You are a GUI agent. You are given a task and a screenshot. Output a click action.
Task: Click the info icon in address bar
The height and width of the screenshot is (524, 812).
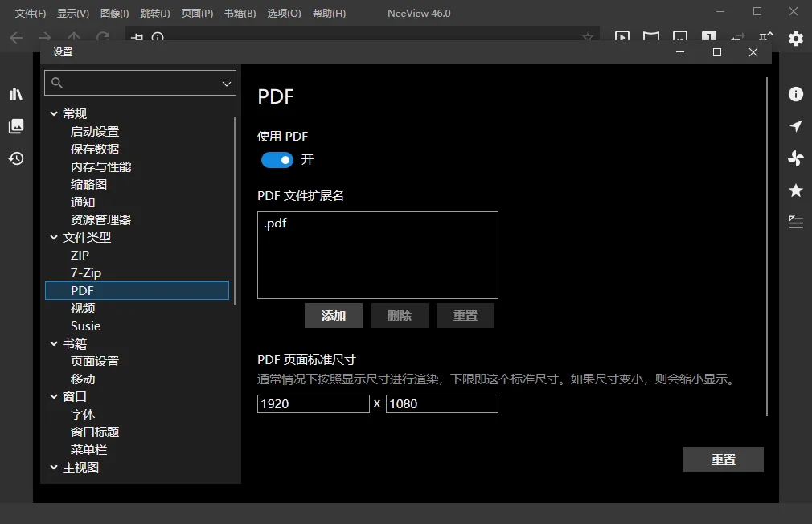(158, 37)
